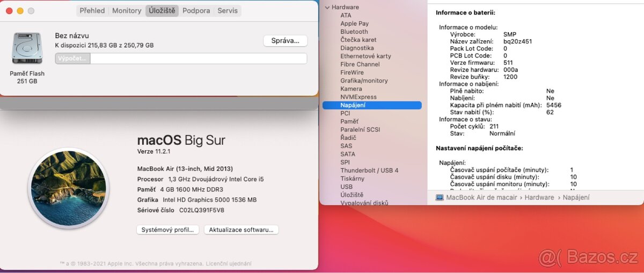The width and height of the screenshot is (644, 273).
Task: Select Paměť in the Hardware sidebar
Action: (349, 121)
